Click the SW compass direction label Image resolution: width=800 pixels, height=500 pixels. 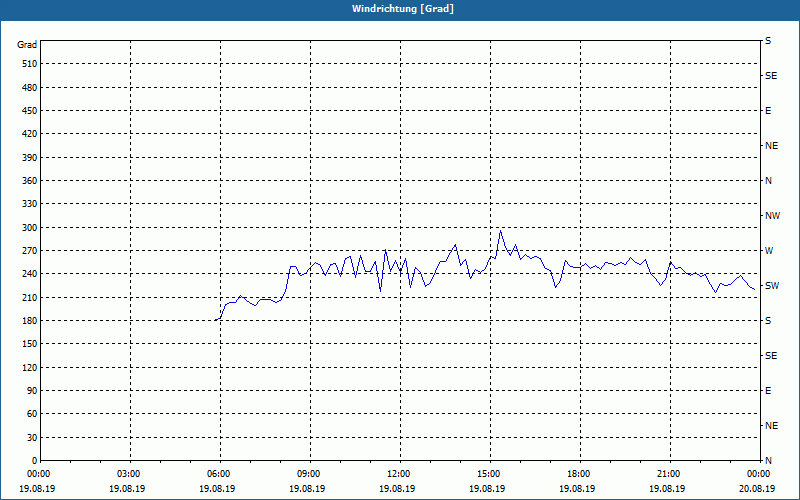[x=772, y=286]
